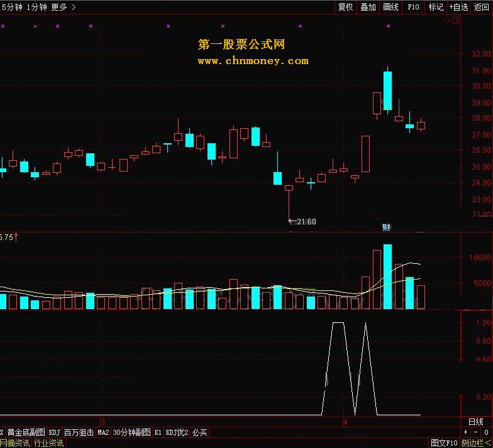Open F10 company info from the toolbar
This screenshot has width=493, height=448.
[413, 7]
